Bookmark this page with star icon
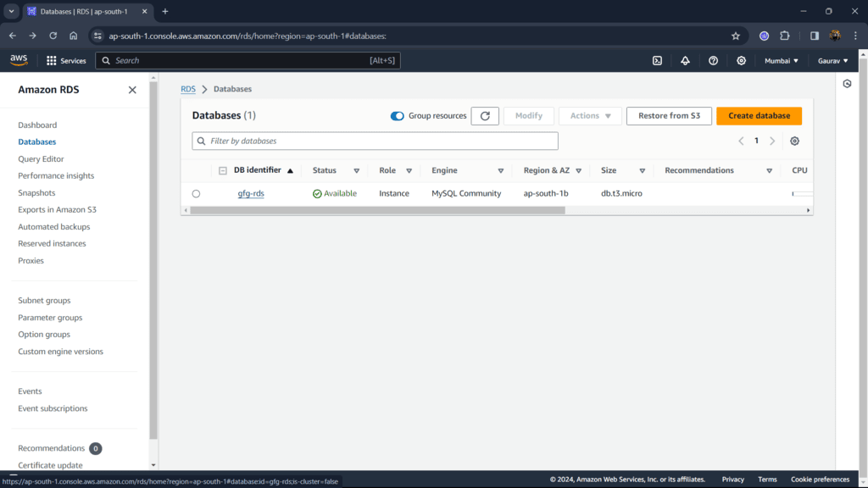The image size is (868, 488). click(735, 36)
